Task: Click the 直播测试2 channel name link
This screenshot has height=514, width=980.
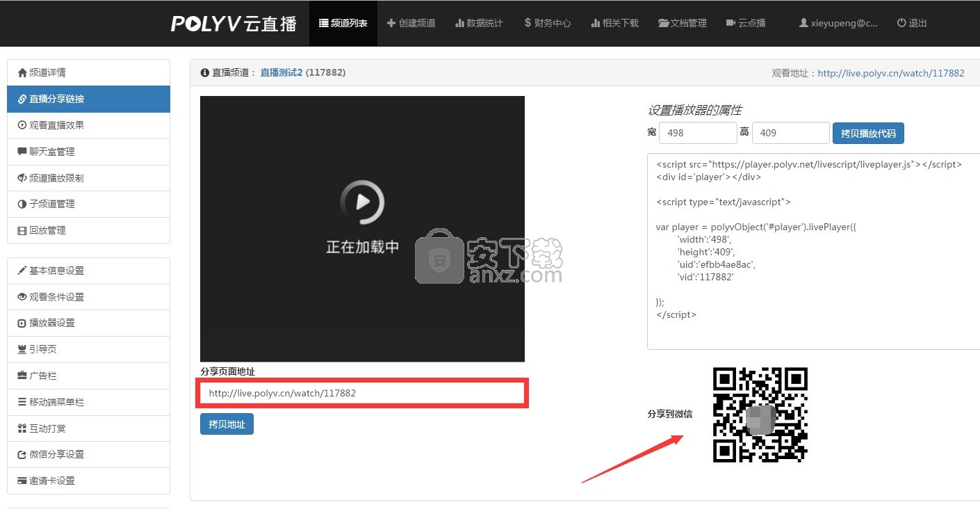Action: click(x=281, y=72)
